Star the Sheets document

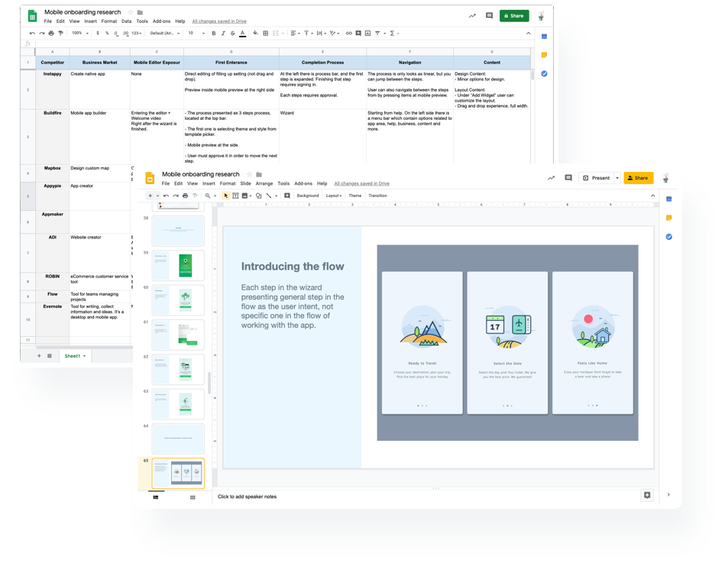point(131,12)
